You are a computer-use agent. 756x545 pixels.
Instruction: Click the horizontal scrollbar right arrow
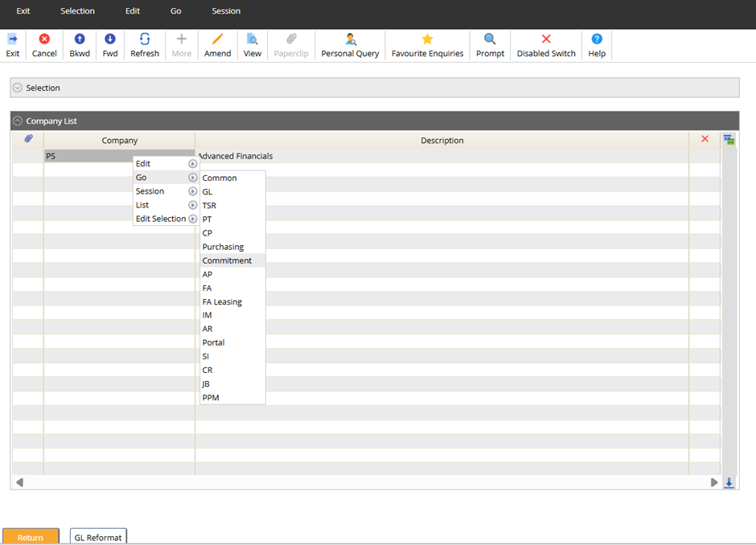pyautogui.click(x=713, y=482)
